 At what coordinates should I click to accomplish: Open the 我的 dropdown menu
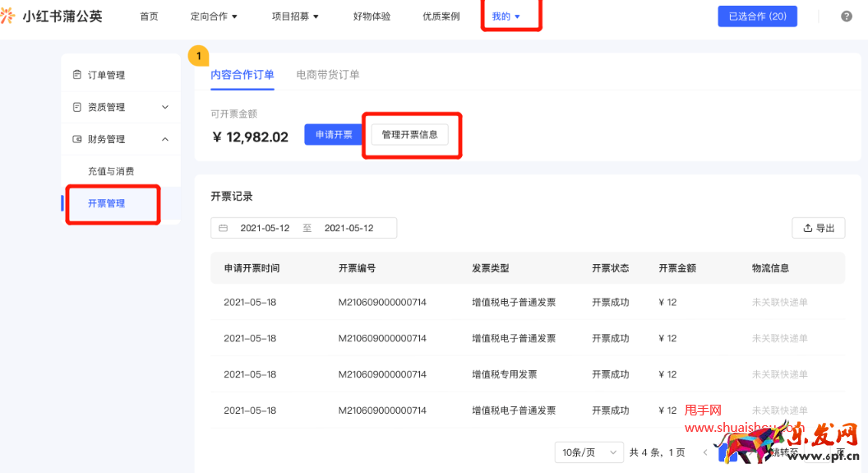click(506, 16)
